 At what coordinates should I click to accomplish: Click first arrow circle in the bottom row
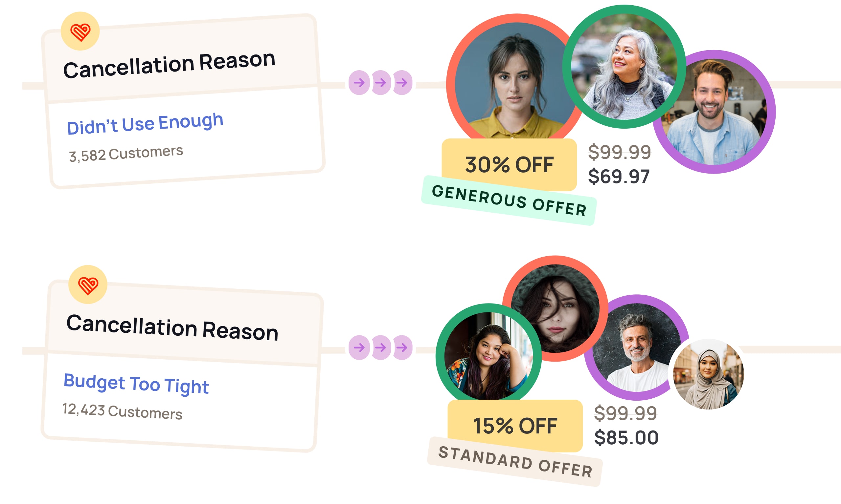(359, 347)
